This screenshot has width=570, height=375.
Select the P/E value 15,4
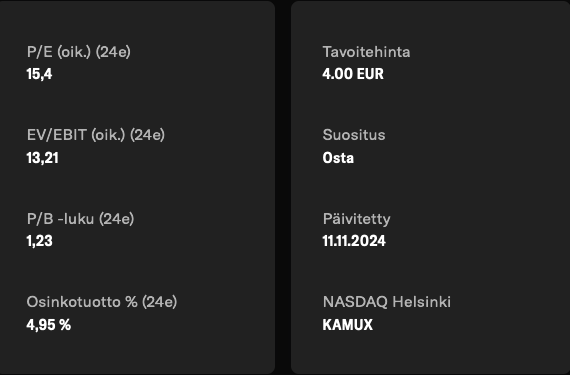[x=39, y=74]
